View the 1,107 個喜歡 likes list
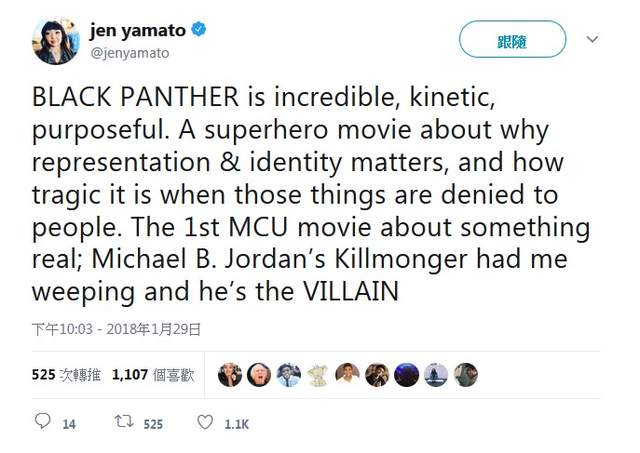 pos(153,375)
